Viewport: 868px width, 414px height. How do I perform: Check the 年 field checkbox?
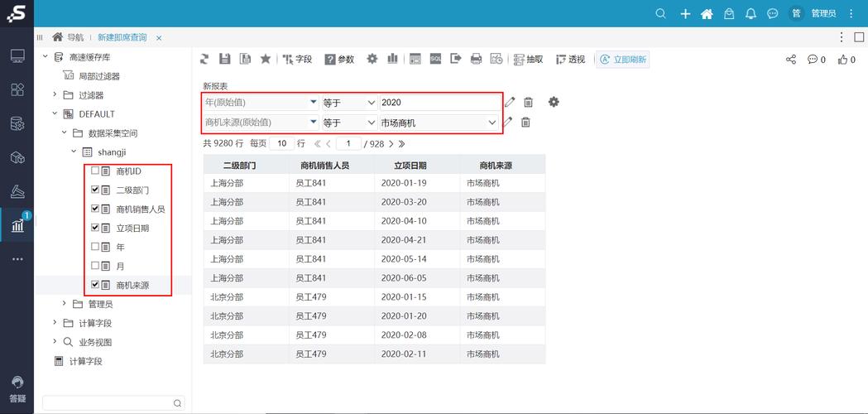point(95,247)
